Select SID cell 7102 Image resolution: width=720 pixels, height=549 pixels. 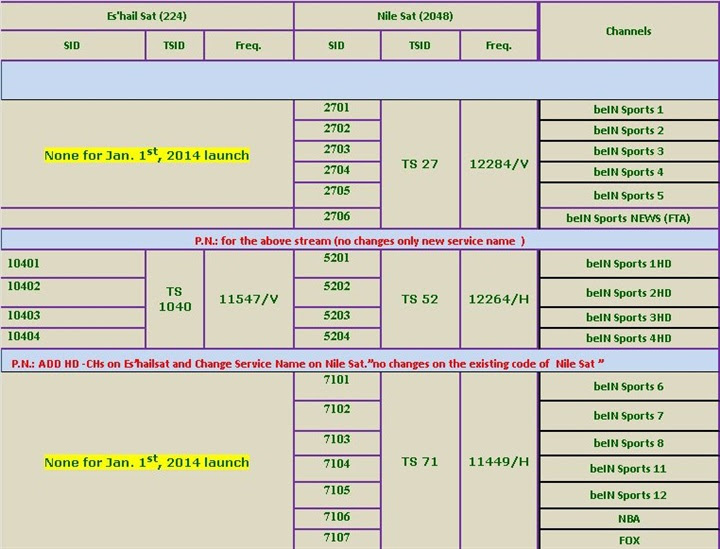(x=337, y=415)
